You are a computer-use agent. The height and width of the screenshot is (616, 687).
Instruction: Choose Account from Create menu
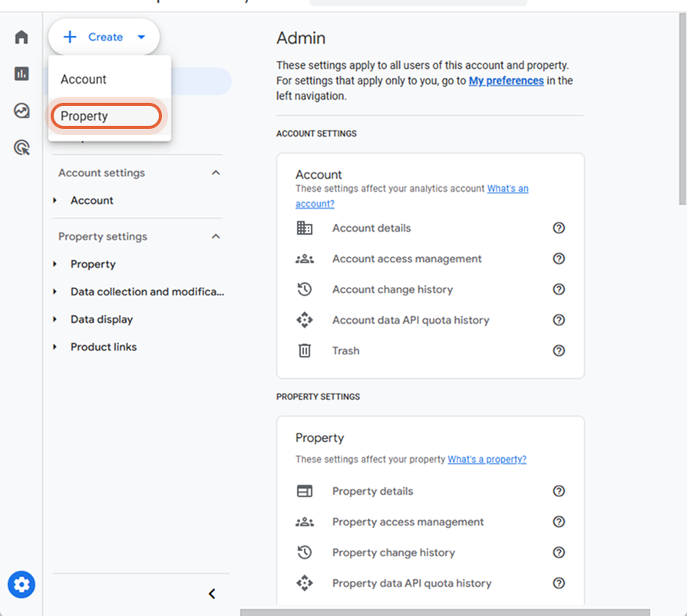click(x=110, y=79)
